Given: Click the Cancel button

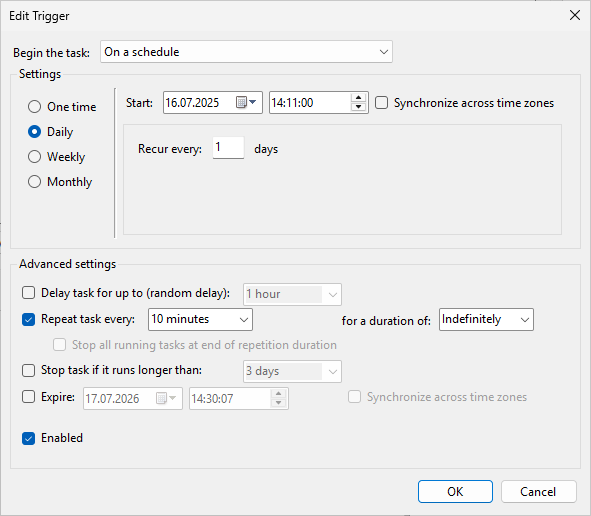Looking at the screenshot, I should pyautogui.click(x=539, y=492).
